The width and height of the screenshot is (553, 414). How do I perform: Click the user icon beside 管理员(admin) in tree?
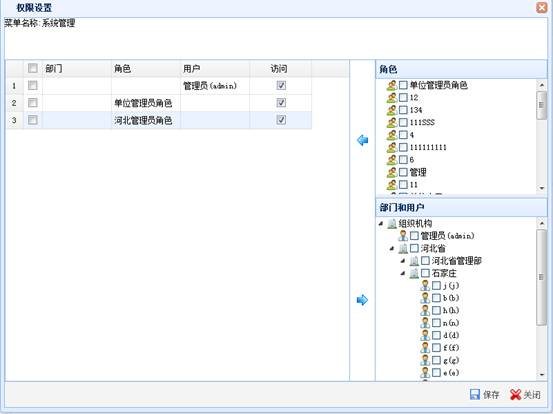pos(403,236)
